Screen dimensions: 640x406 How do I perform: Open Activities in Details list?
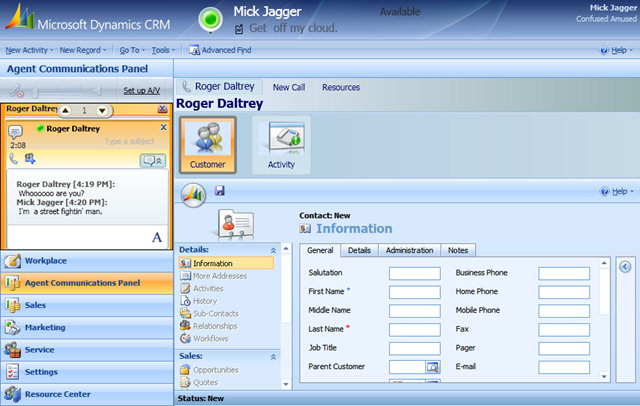click(202, 288)
